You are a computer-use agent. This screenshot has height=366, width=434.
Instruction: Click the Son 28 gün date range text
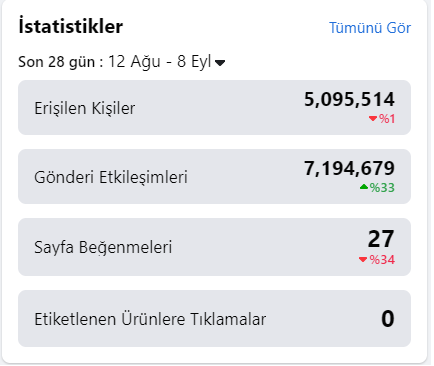click(x=114, y=62)
